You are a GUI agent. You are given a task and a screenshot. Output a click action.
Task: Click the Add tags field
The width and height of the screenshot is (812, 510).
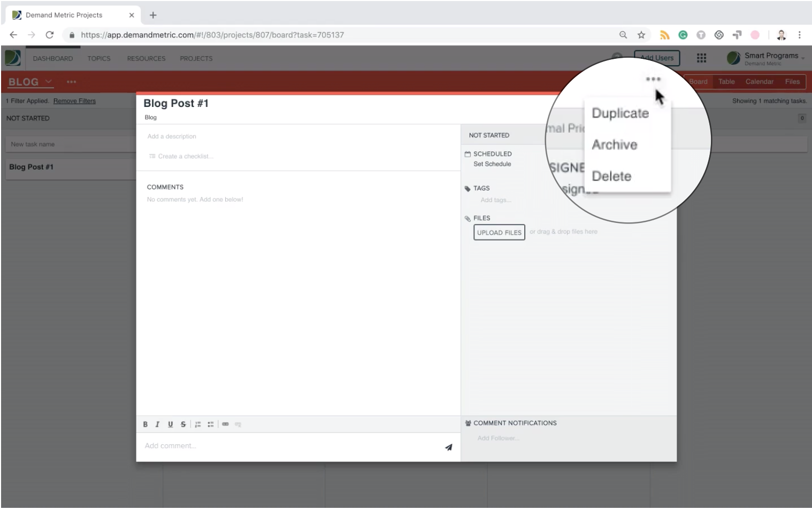point(496,200)
